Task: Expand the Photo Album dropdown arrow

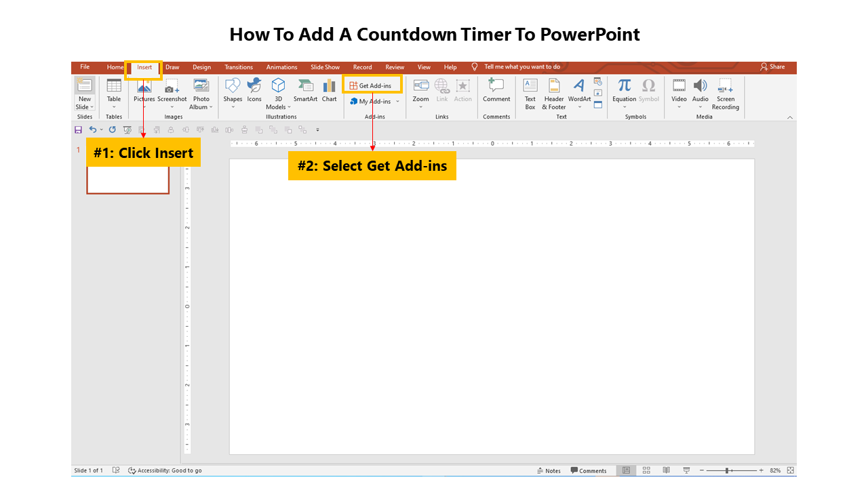Action: [x=211, y=107]
